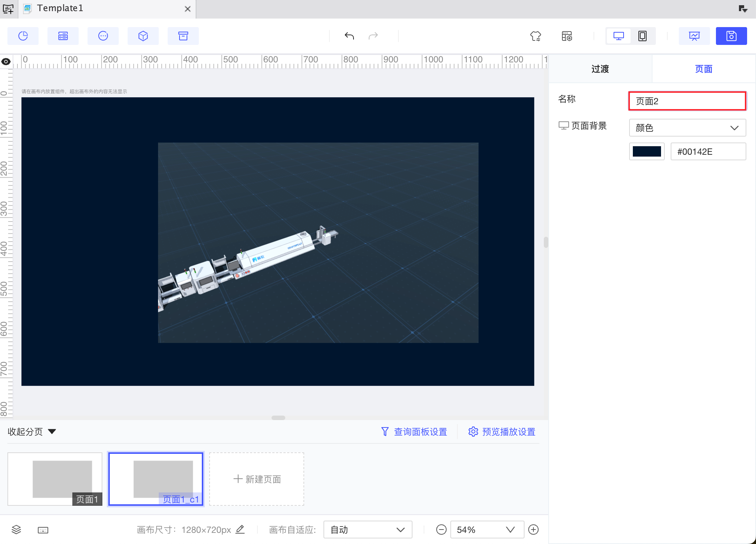Select the 页面 tab
This screenshot has height=544, width=756.
tap(703, 69)
